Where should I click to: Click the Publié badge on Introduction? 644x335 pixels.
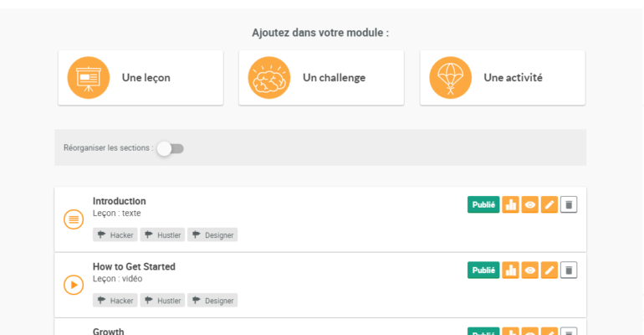(483, 204)
